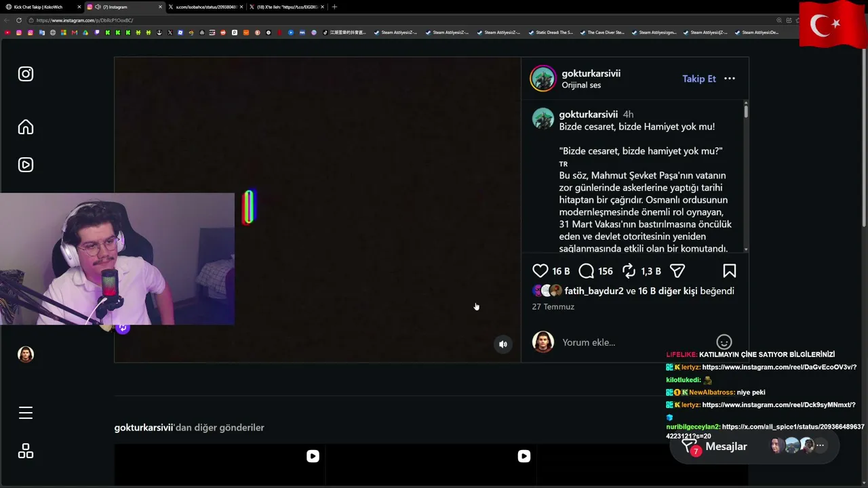Viewport: 868px width, 488px height.
Task: Open Reels from the left sidebar
Action: coord(26,165)
